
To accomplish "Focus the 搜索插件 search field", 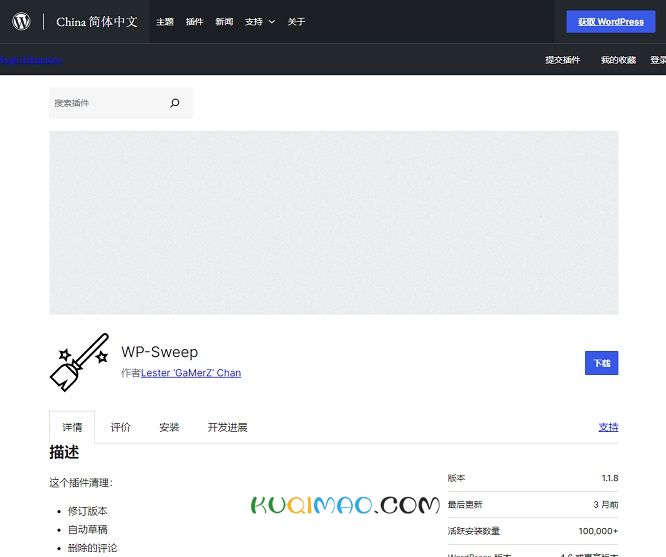I will pos(105,103).
